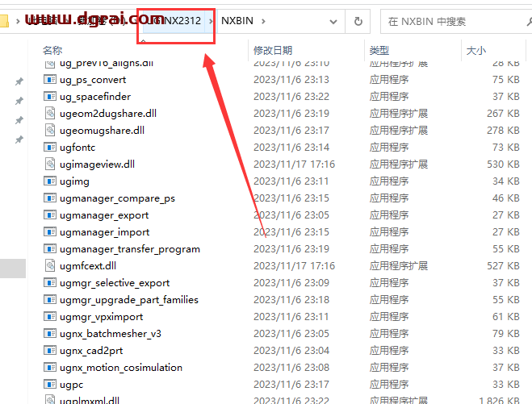Click the ugnx_cad2prt application icon

click(50, 351)
